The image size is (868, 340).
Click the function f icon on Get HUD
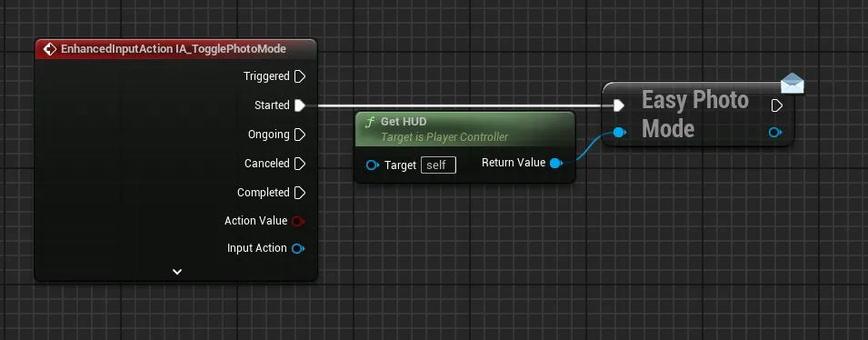[x=370, y=122]
